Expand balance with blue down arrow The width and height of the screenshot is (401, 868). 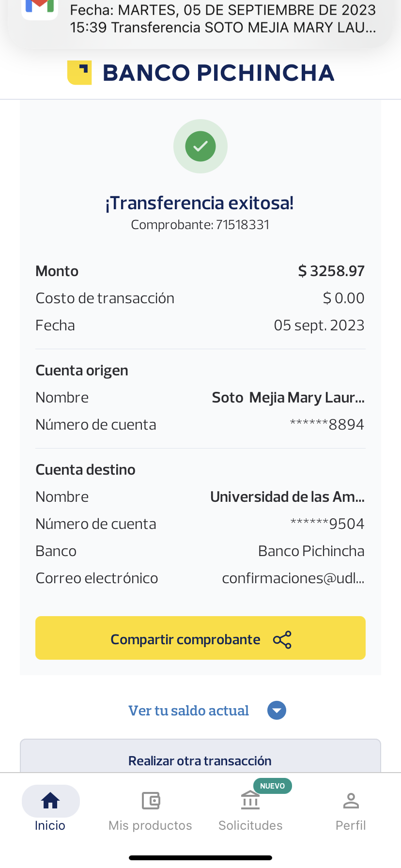(277, 711)
